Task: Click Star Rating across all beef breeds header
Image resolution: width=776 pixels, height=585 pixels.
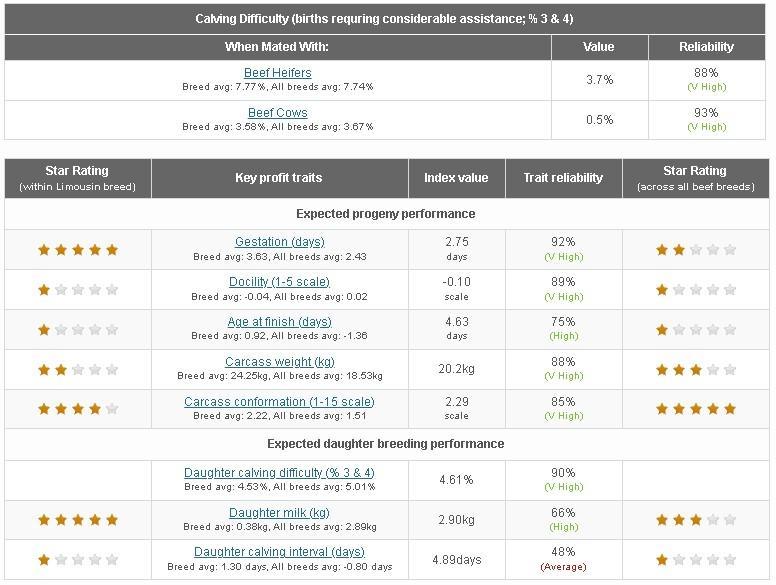Action: [x=695, y=178]
